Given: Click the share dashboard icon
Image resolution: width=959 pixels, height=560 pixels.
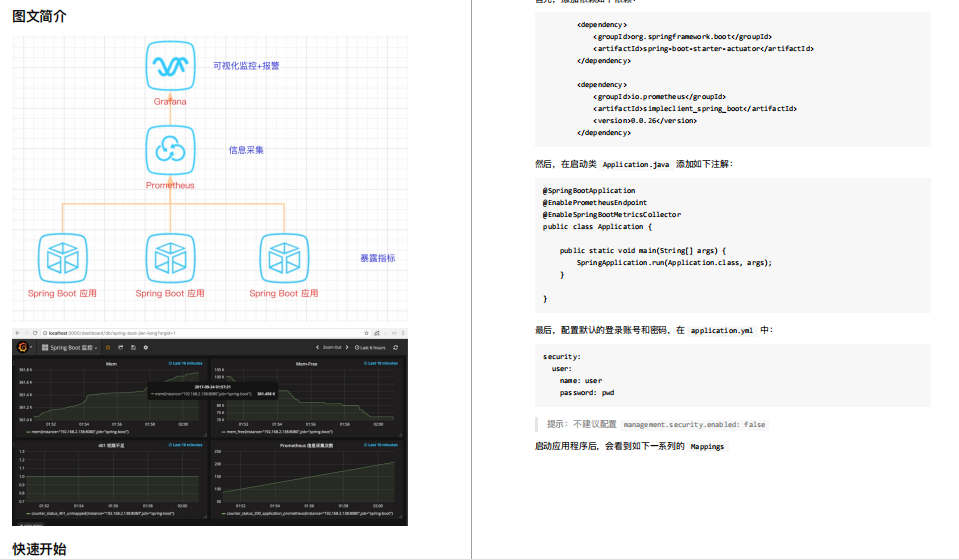Looking at the screenshot, I should pos(120,347).
